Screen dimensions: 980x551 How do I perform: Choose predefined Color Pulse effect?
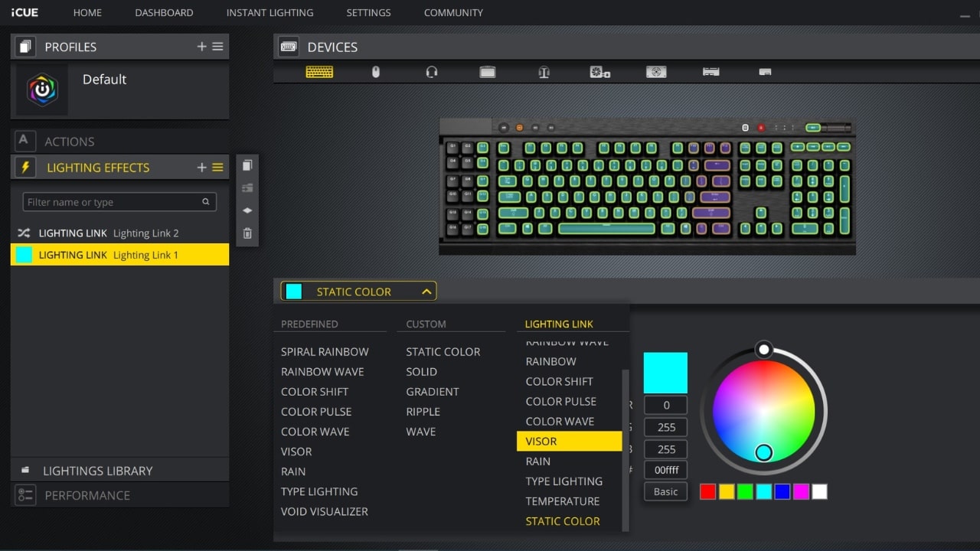click(x=316, y=411)
